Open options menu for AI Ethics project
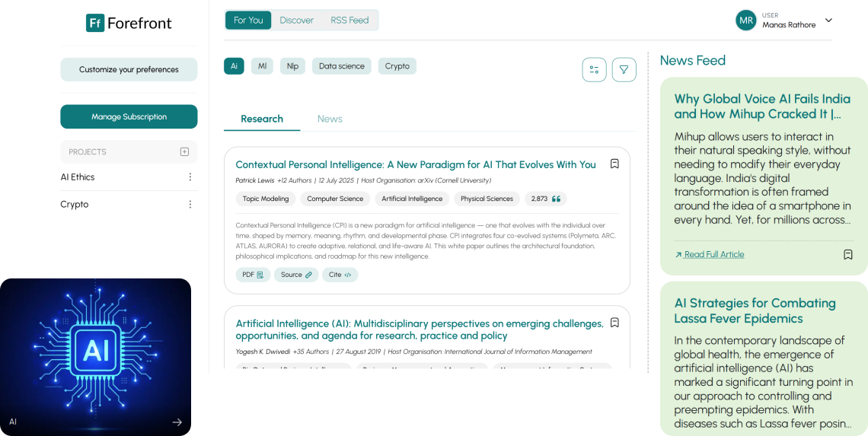Viewport: 868px width, 436px height. (190, 177)
